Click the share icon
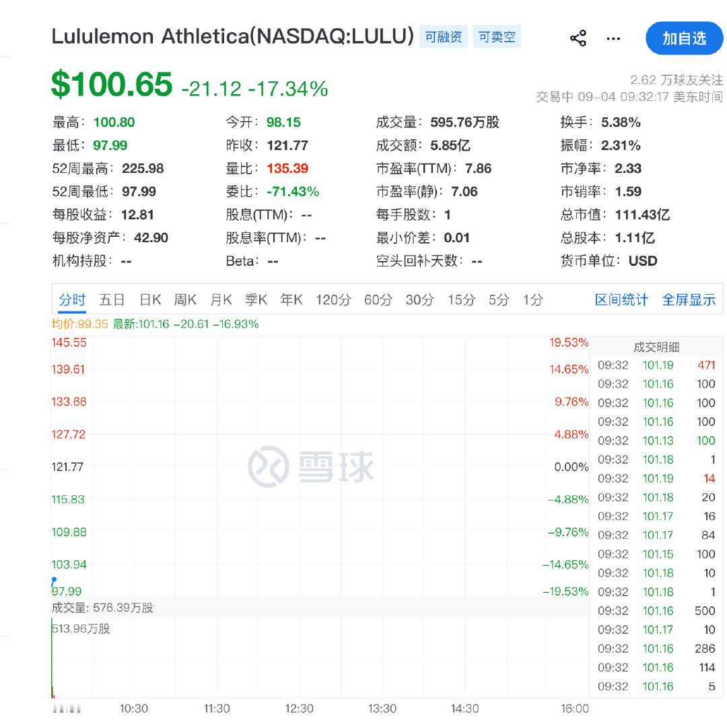The height and width of the screenshot is (728, 727). [578, 38]
